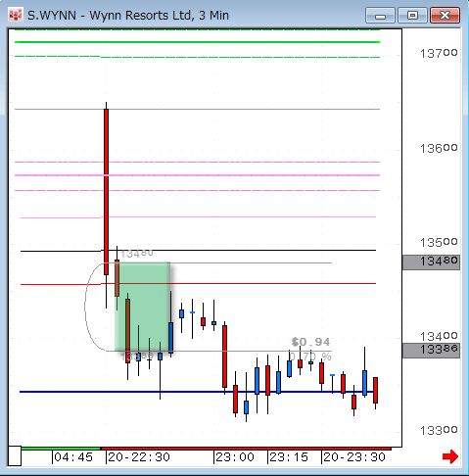Select the green shaded measurement rectangle
The image size is (469, 476).
143,307
